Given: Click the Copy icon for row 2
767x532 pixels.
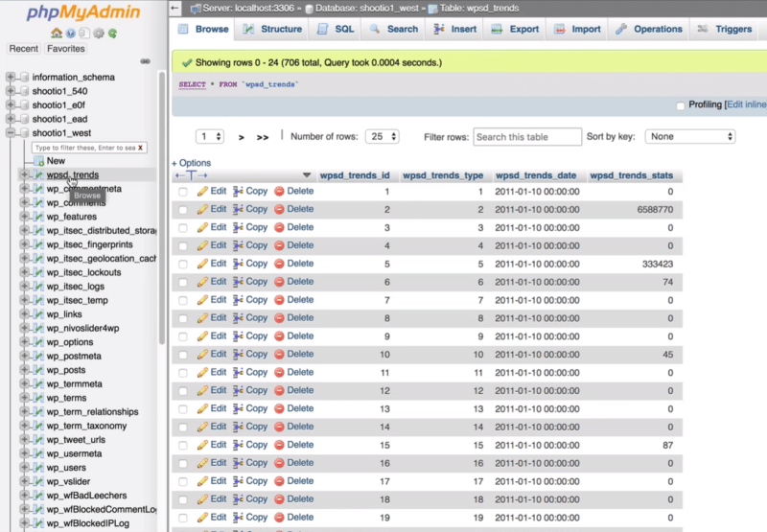Looking at the screenshot, I should coord(238,209).
